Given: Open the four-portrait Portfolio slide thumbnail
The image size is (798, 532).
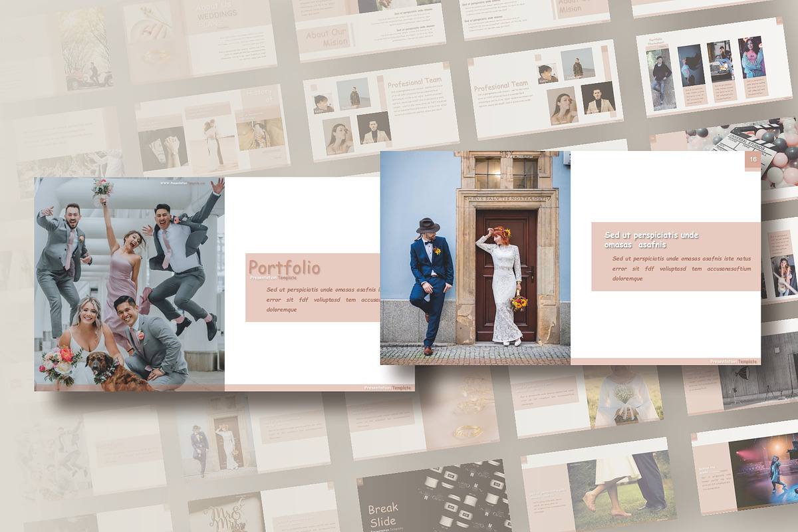Looking at the screenshot, I should click(x=714, y=66).
